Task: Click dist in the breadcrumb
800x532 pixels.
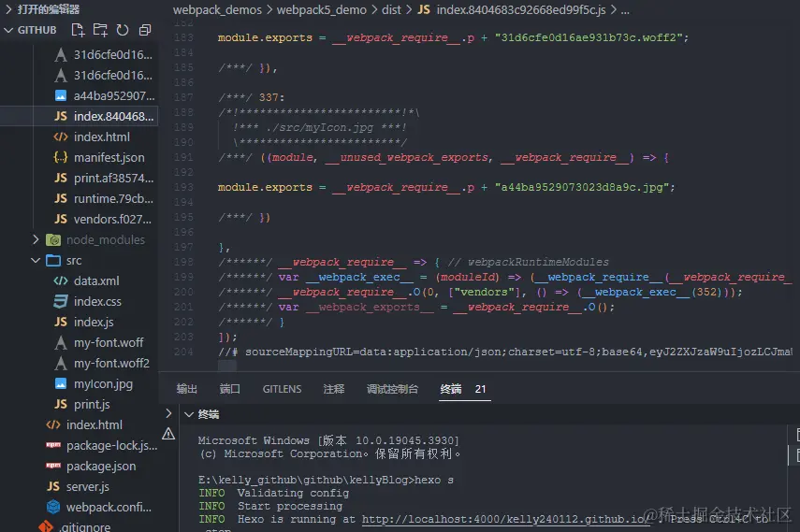Action: [391, 9]
